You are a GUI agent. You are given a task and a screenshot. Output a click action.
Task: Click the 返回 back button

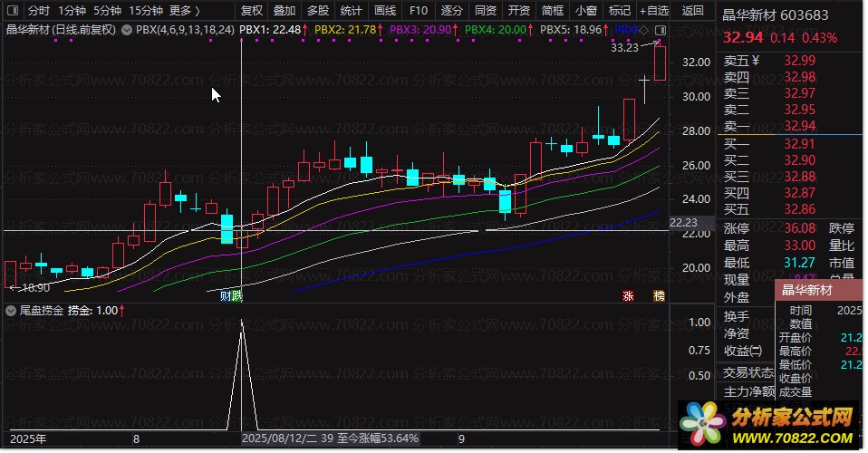click(692, 11)
